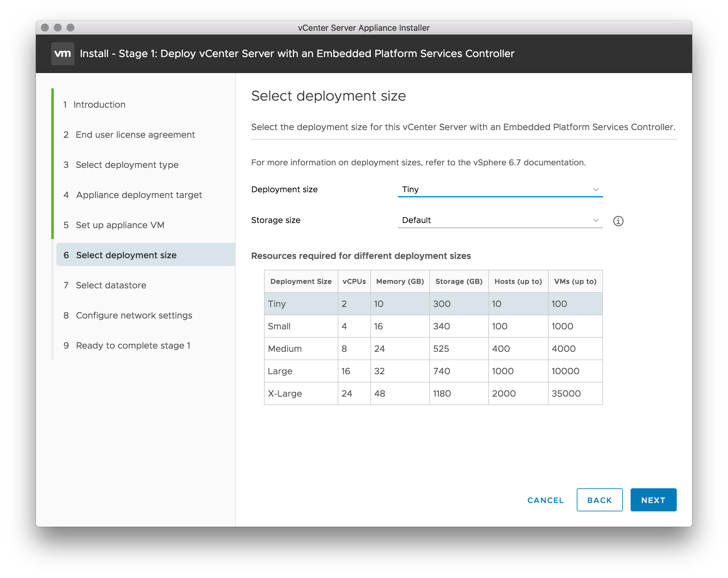This screenshot has height=578, width=728.
Task: Click the 32 memory cell for Large
Action: point(400,371)
